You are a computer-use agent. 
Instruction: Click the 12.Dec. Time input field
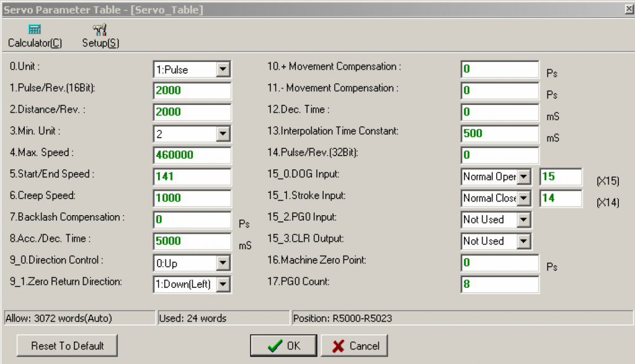[500, 112]
